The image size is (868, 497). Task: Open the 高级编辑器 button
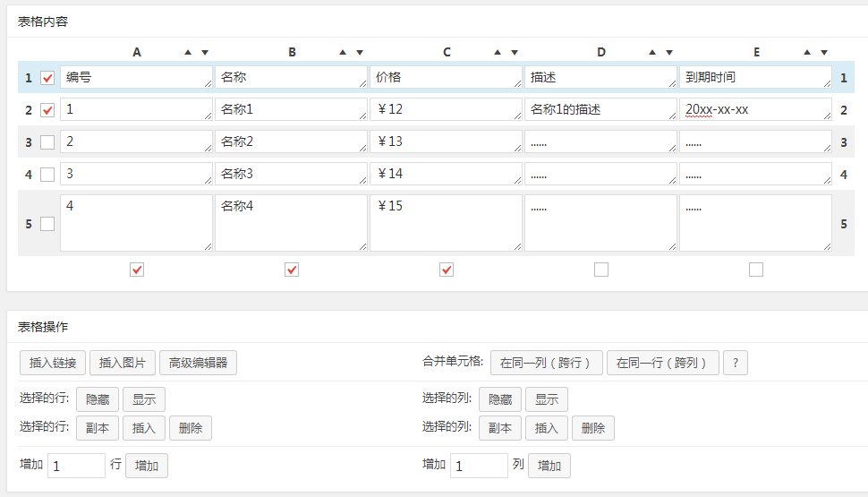198,363
